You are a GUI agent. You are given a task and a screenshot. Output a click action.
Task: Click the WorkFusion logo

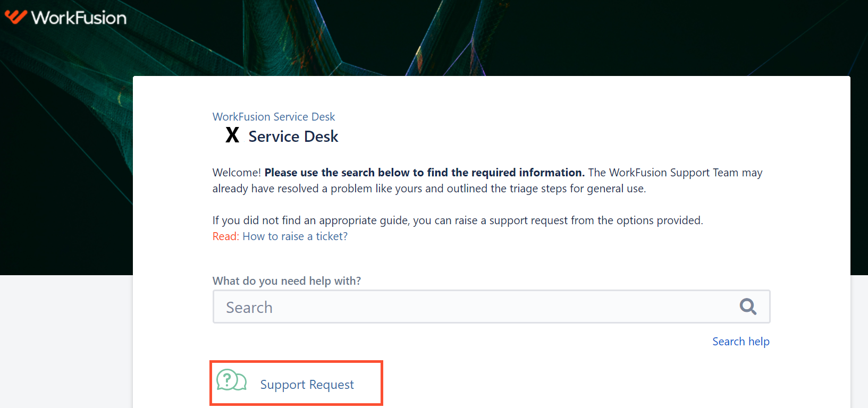pos(65,18)
